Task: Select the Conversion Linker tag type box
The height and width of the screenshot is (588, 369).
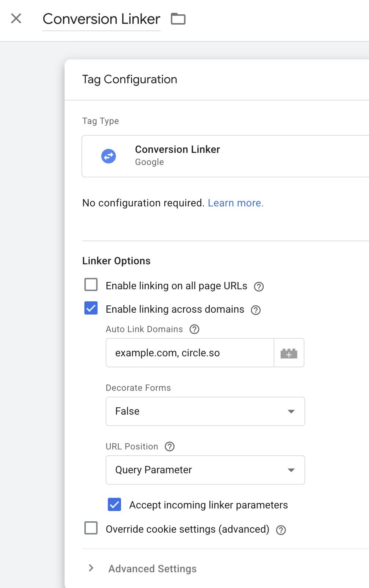Action: [x=225, y=156]
